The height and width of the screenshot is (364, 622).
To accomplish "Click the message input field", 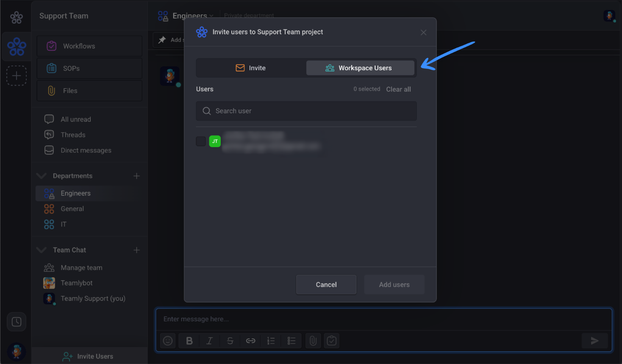I will [384, 319].
